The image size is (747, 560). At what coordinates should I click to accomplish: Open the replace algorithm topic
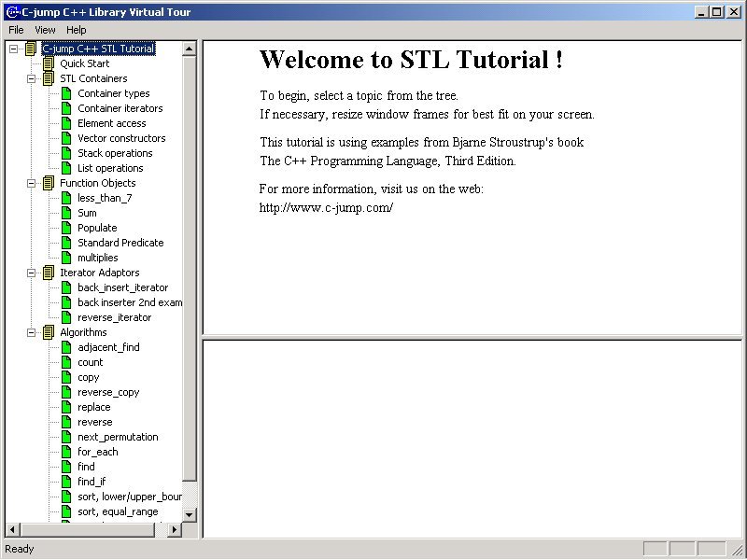[x=94, y=407]
